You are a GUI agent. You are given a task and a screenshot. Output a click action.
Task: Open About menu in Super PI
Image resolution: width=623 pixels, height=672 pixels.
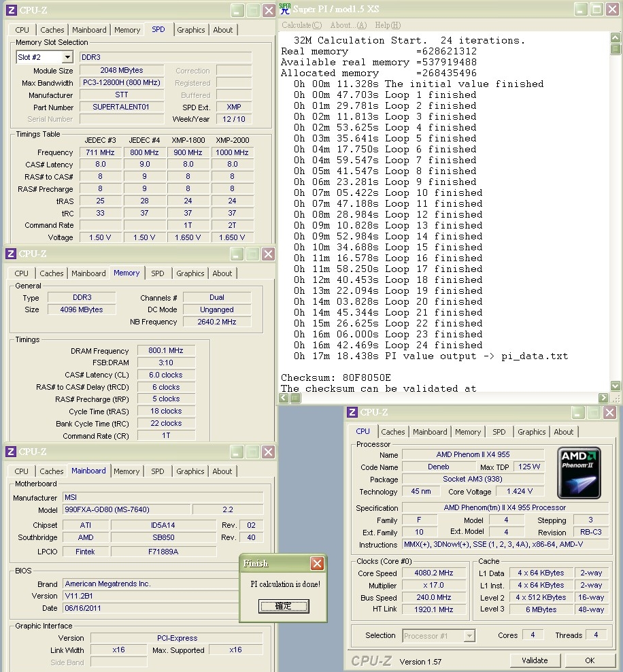[348, 25]
